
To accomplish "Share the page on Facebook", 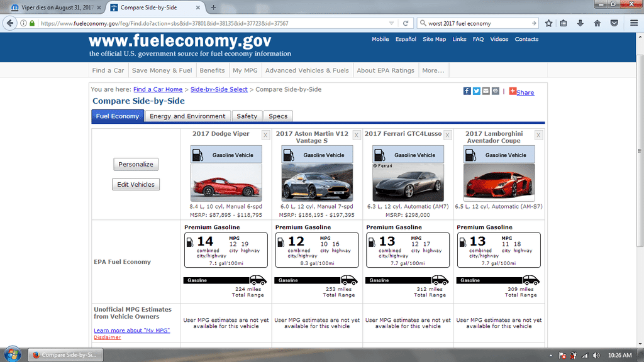I will [x=467, y=91].
